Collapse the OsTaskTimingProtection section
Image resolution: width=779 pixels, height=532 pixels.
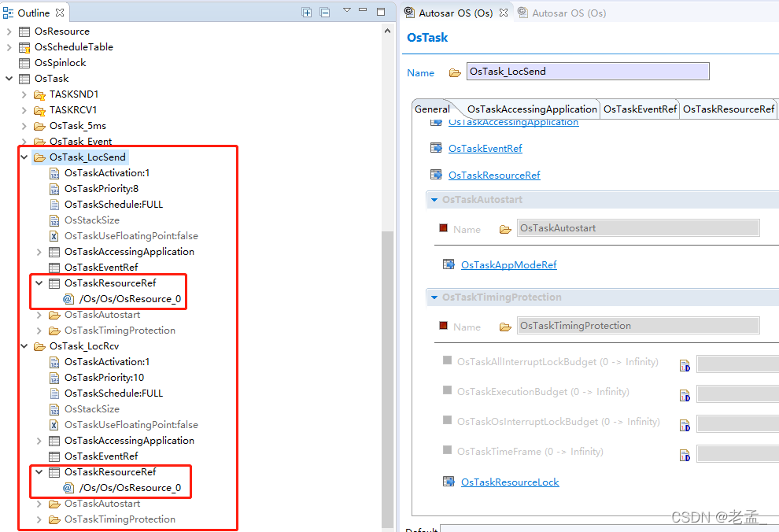tap(434, 297)
